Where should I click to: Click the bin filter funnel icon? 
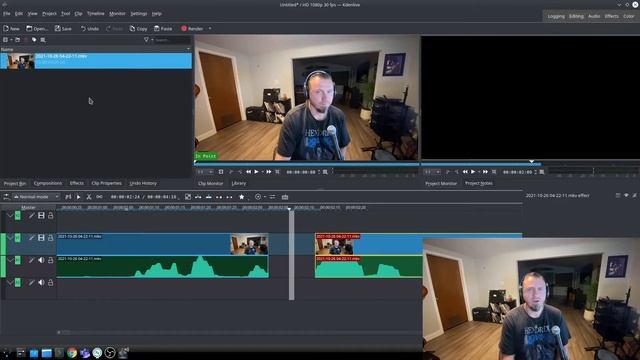[146, 40]
